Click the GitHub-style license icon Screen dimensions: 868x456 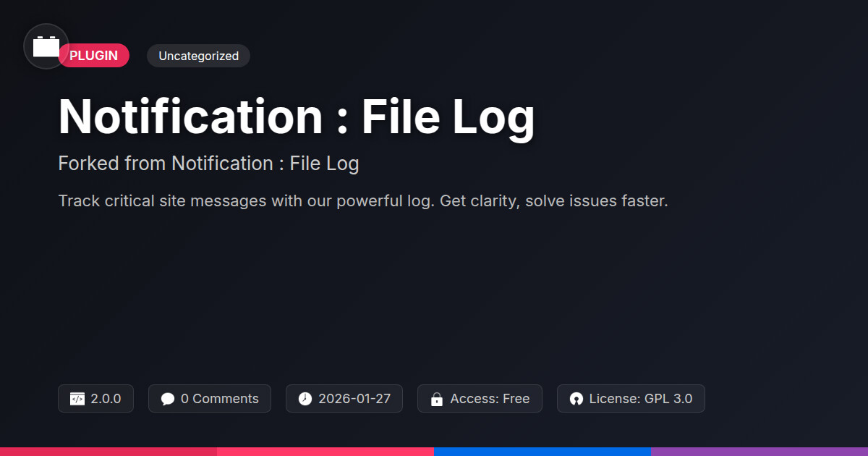(x=576, y=399)
